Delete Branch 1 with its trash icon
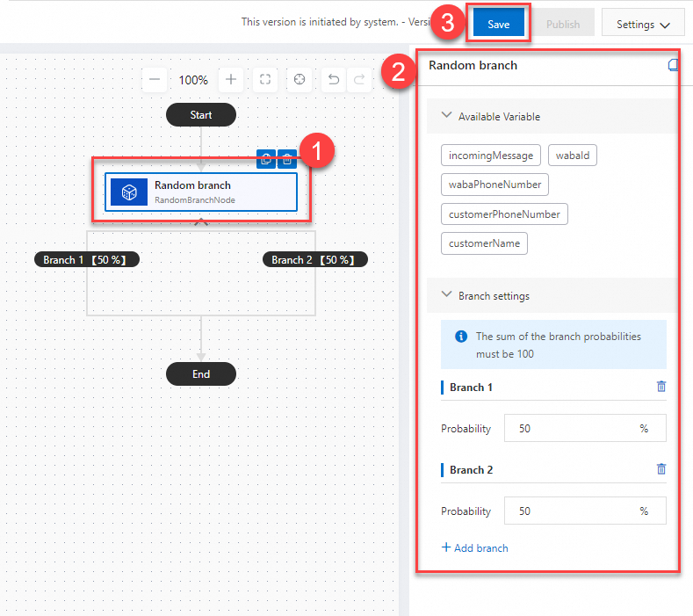The width and height of the screenshot is (693, 616). tap(661, 387)
